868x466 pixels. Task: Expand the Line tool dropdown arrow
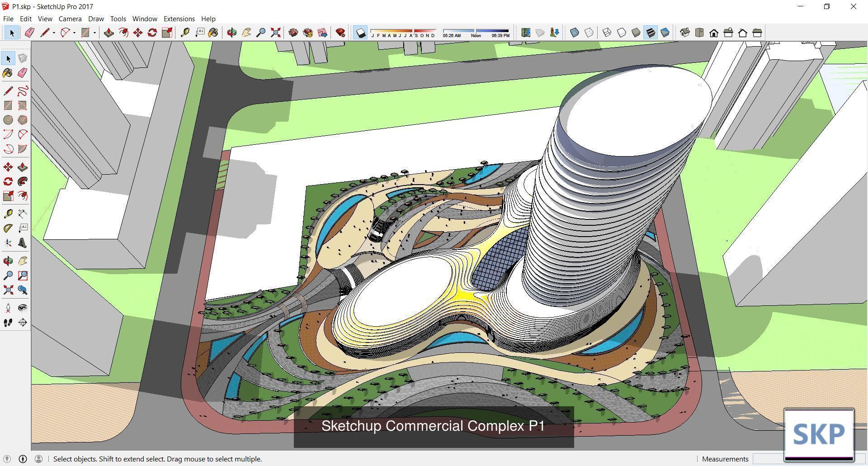pyautogui.click(x=54, y=33)
